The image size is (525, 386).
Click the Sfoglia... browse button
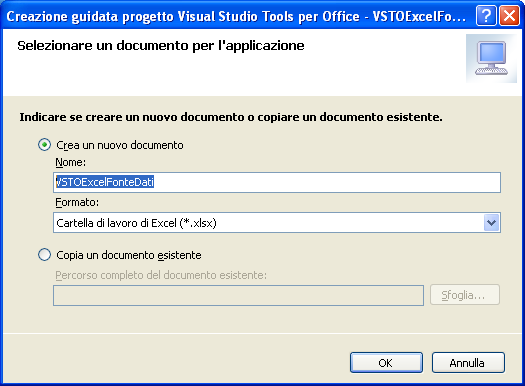tap(465, 295)
